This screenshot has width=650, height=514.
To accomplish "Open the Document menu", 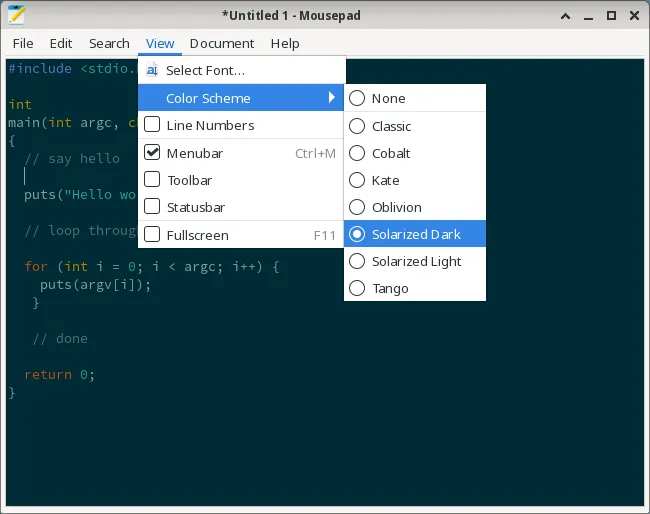I will 222,43.
